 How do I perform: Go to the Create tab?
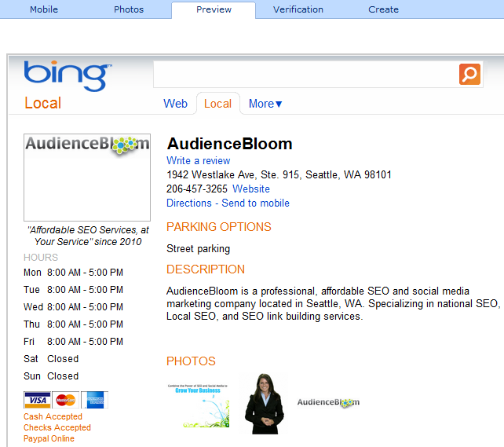click(383, 9)
